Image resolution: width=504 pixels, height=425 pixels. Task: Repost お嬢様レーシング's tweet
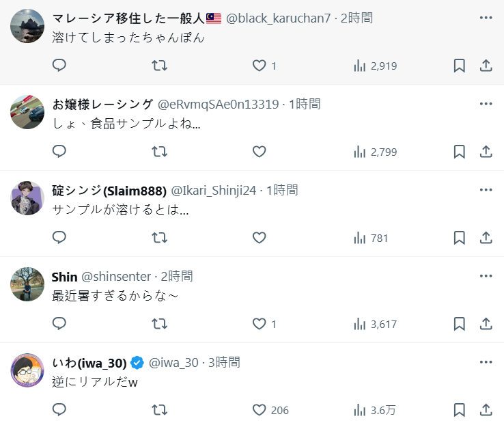point(159,152)
